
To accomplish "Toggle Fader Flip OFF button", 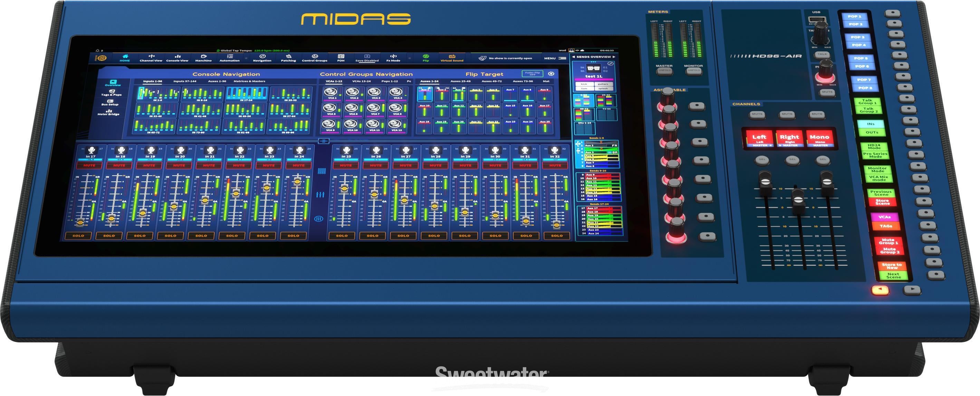I will point(532,75).
